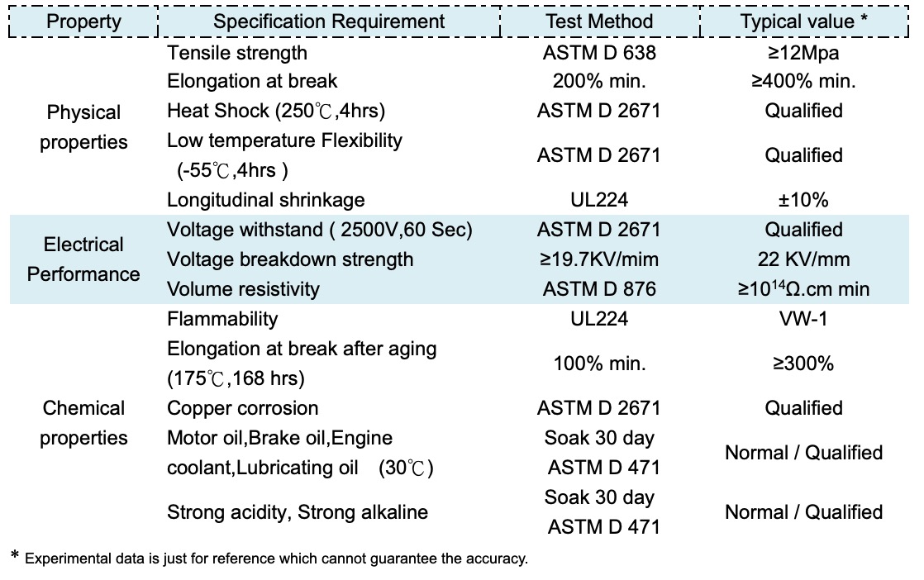Image resolution: width=924 pixels, height=580 pixels.
Task: Select the ≥12Mpa typical value
Action: click(x=803, y=53)
